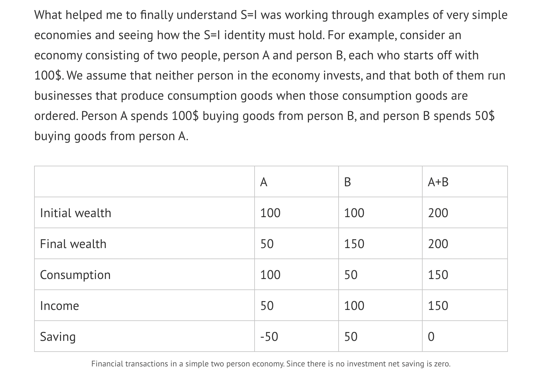
Task: Select the Income row label
Action: pos(59,306)
